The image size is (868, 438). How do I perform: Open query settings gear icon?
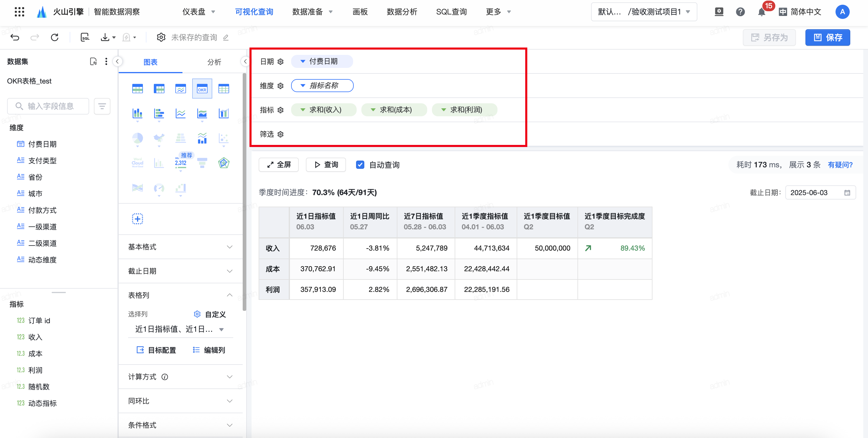point(161,37)
